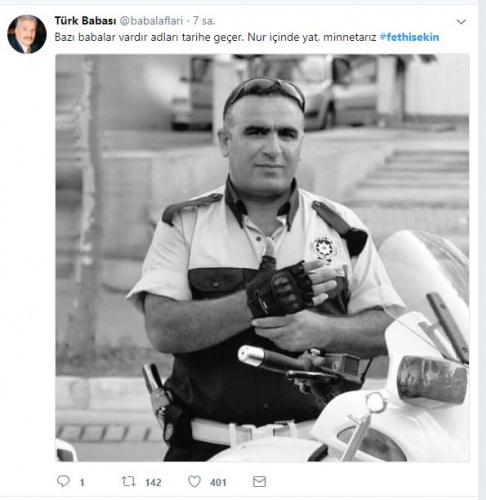Open the tweet permalink via '7 sa.' timestamp
This screenshot has width=486, height=500.
[x=204, y=21]
